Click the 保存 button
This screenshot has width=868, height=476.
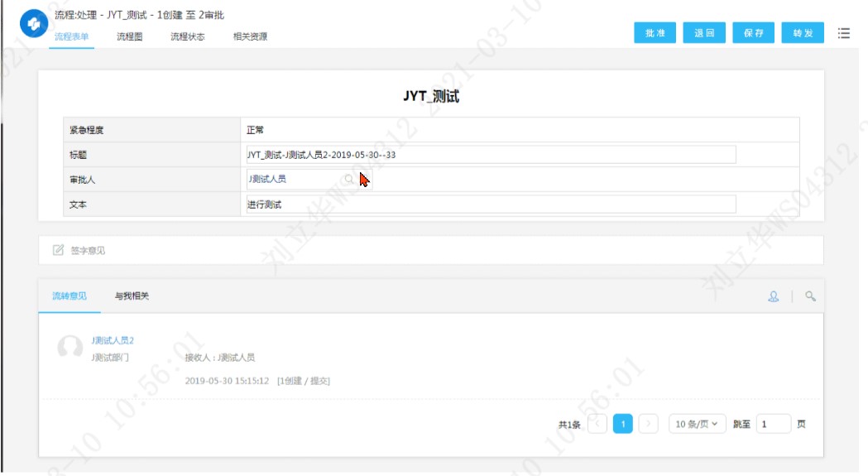tap(754, 33)
